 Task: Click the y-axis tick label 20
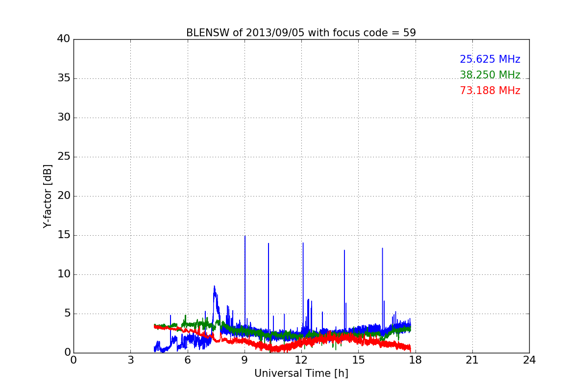[64, 196]
